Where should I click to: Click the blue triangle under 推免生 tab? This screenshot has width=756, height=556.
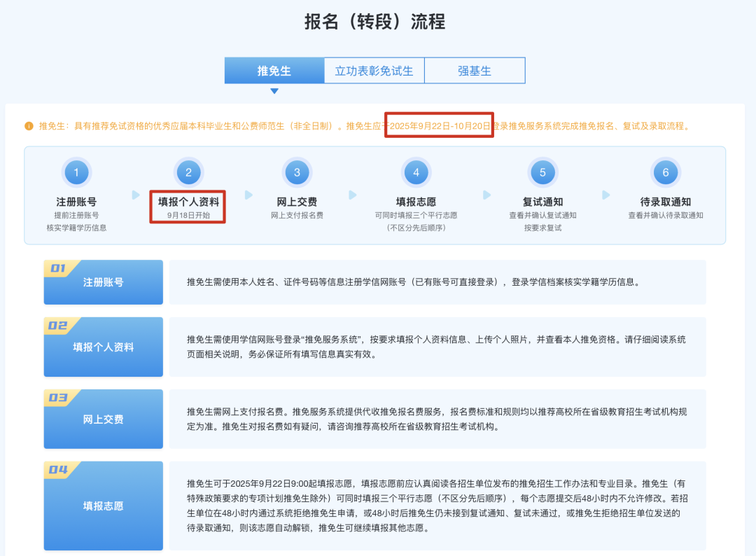(274, 91)
